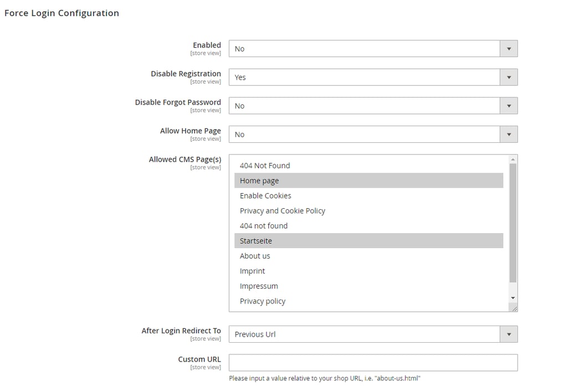The width and height of the screenshot is (572, 392).
Task: Select 'Privacy and Cookie Policy' in the list
Action: 282,210
